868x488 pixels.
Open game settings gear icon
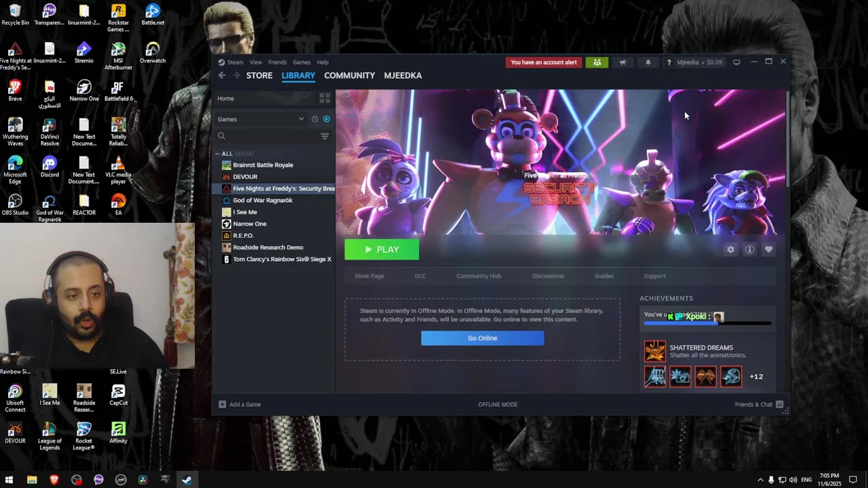point(730,249)
